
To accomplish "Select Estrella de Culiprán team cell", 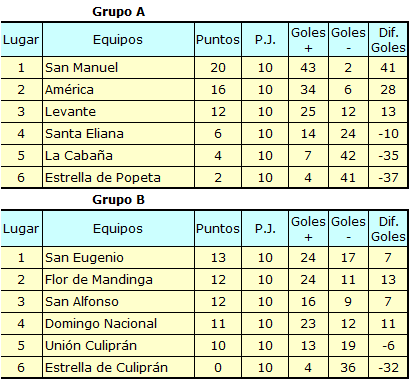I will (x=118, y=367).
